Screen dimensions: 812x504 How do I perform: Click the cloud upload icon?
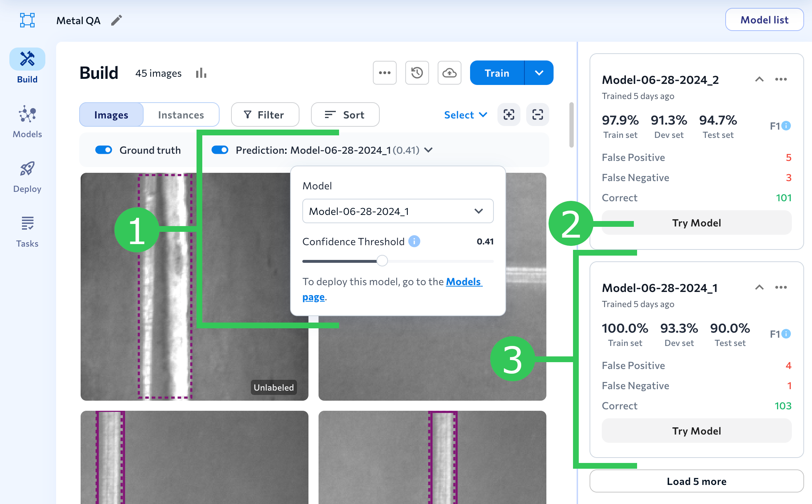(450, 73)
